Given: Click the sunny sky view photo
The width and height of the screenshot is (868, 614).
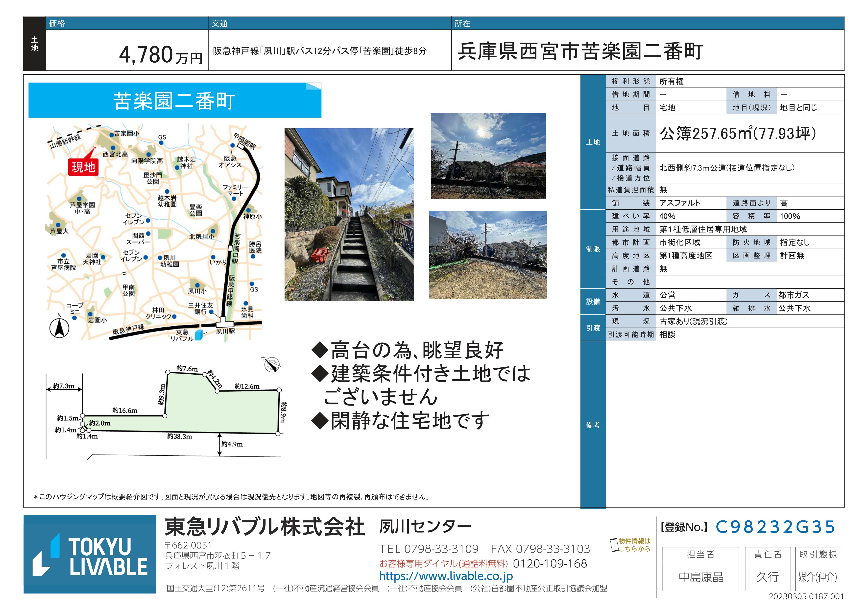Looking at the screenshot, I should click(488, 156).
